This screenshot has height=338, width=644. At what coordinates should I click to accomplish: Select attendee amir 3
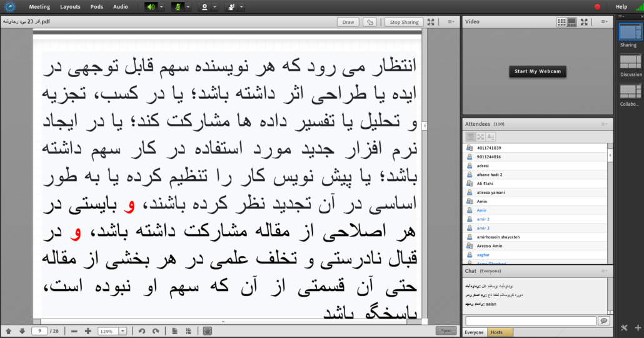[x=535, y=228]
